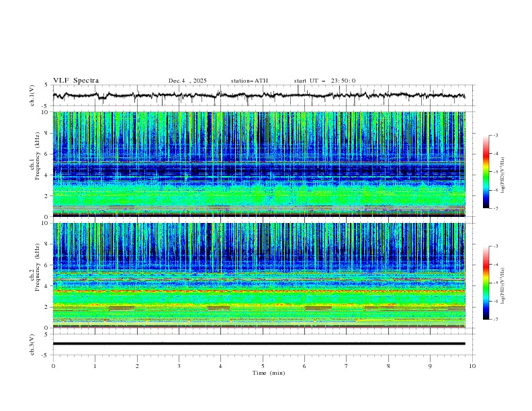Click time axis tick label "4"
Image resolution: width=532 pixels, height=411 pixels.
[221, 366]
